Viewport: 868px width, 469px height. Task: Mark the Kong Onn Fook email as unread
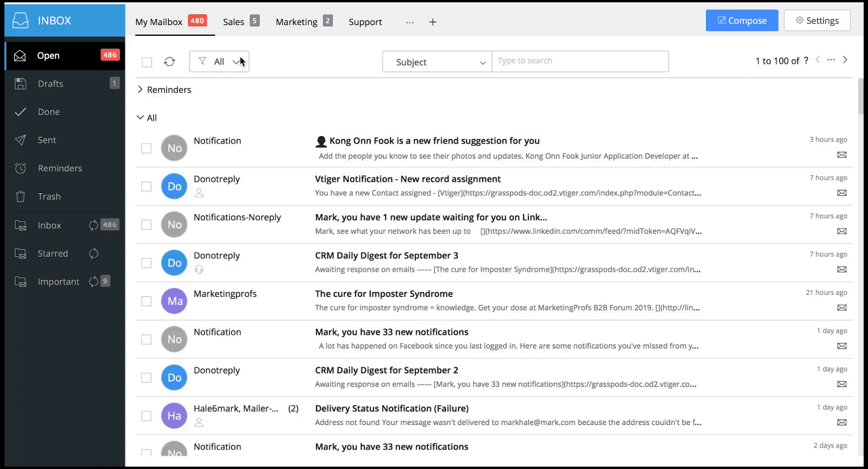[842, 155]
